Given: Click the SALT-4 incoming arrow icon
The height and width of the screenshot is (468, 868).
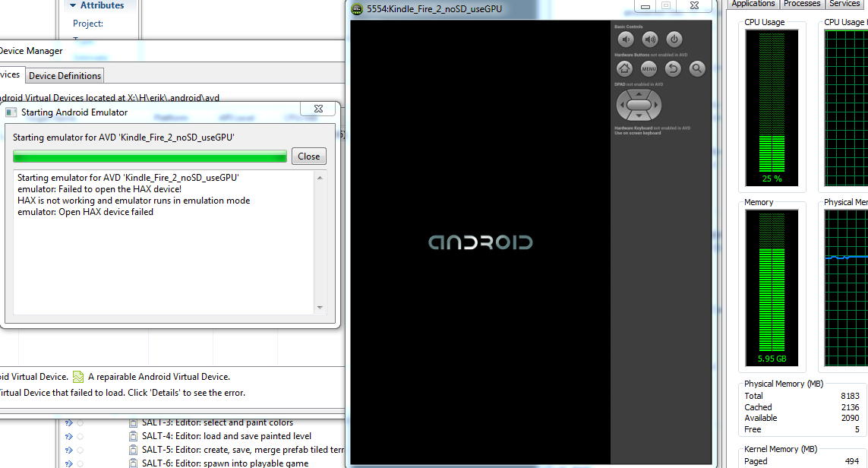Looking at the screenshot, I should pos(68,436).
